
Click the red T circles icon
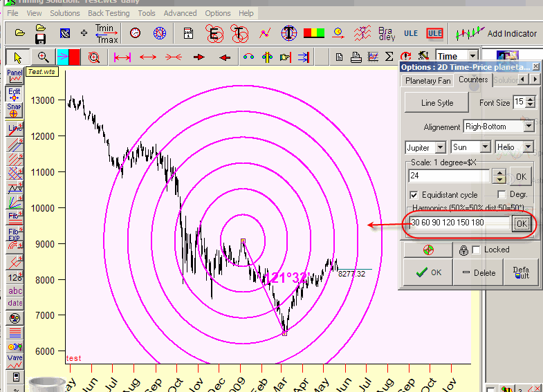coord(239,33)
